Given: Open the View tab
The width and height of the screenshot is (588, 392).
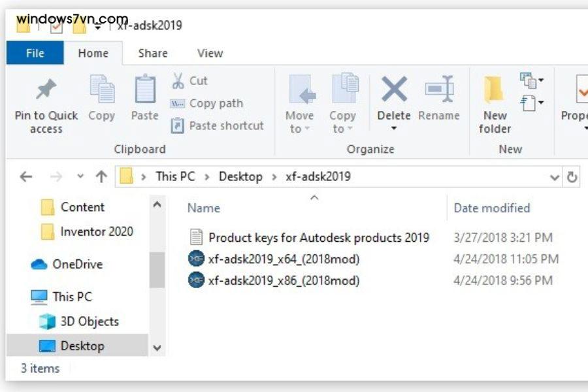Looking at the screenshot, I should click(209, 53).
